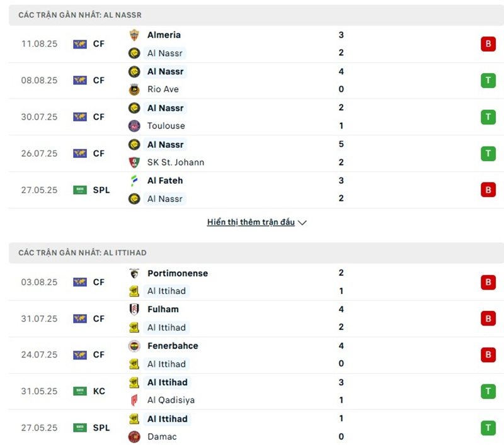Click the green T badge for Rio Ave match
The width and height of the screenshot is (504, 445).
click(x=488, y=81)
